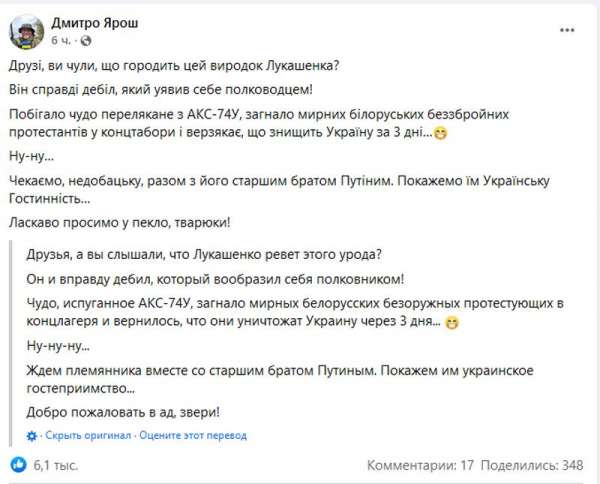Click the blue Like reaction icon

(17, 465)
